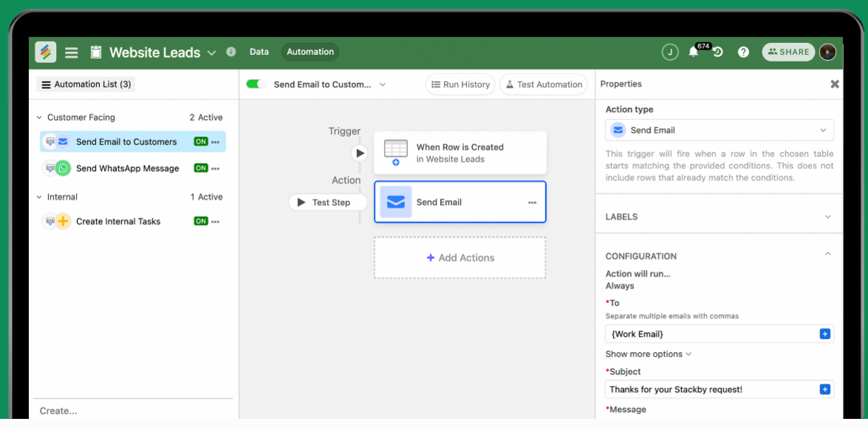Click the yellow plus icon for Create Internal Tasks
Image resolution: width=868 pixels, height=430 pixels.
[x=64, y=221]
